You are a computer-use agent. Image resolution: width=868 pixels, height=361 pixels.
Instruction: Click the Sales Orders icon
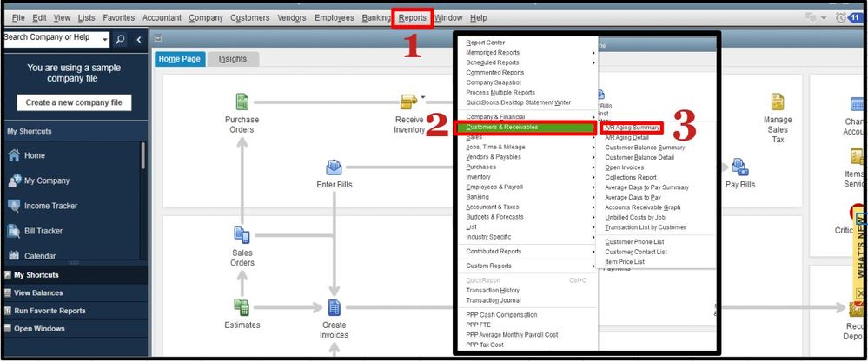(242, 235)
